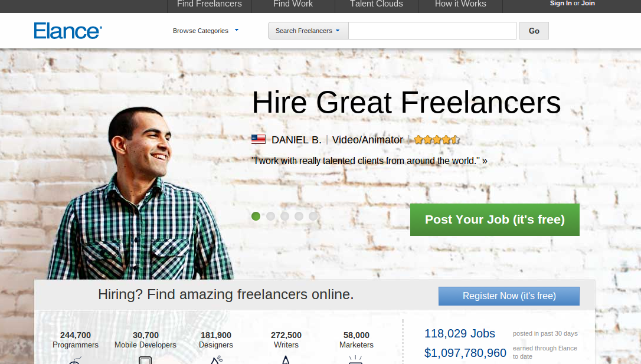Open the Talent Clouds menu

[x=377, y=5]
